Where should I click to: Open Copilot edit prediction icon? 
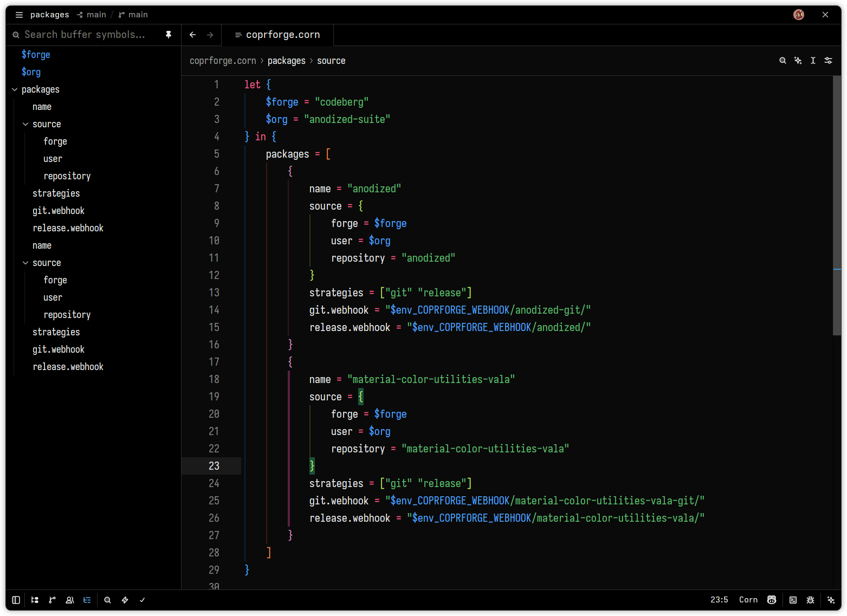coord(772,600)
